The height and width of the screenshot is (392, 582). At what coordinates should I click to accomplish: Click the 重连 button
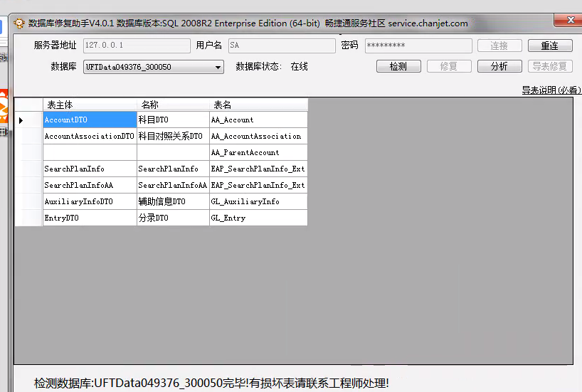coord(550,46)
